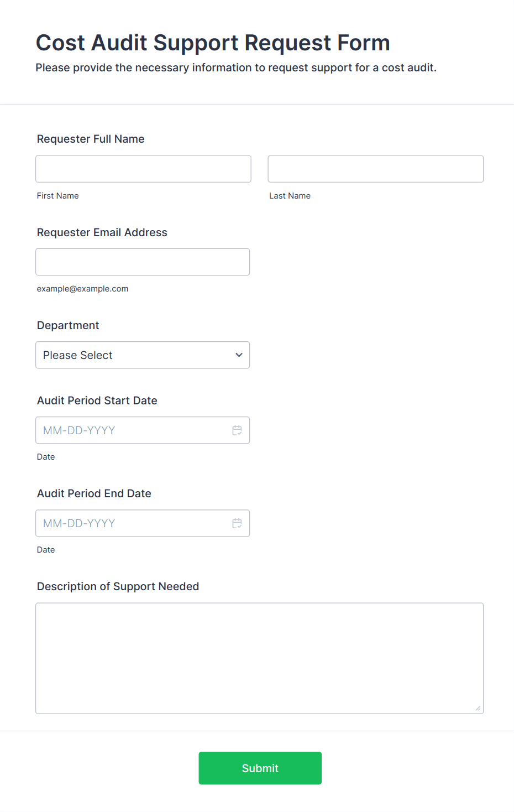Click the 'Audit Period Start Date' label
Screen dimensions: 514x812
[97, 400]
